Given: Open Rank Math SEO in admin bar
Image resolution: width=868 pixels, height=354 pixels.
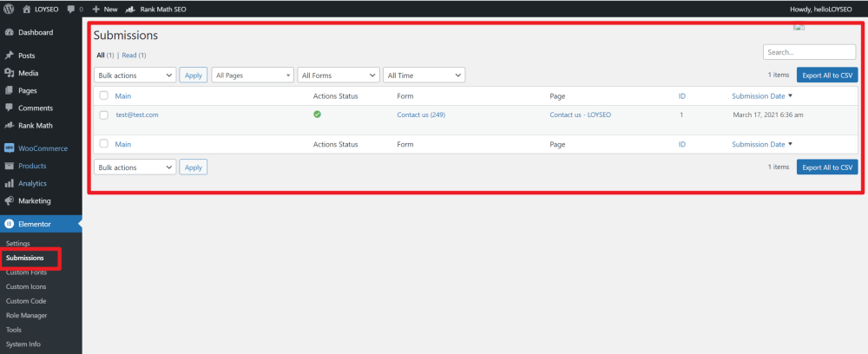Looking at the screenshot, I should (155, 9).
